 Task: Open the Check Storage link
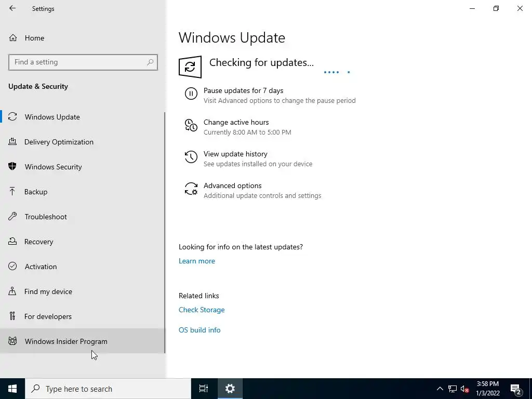(x=202, y=310)
